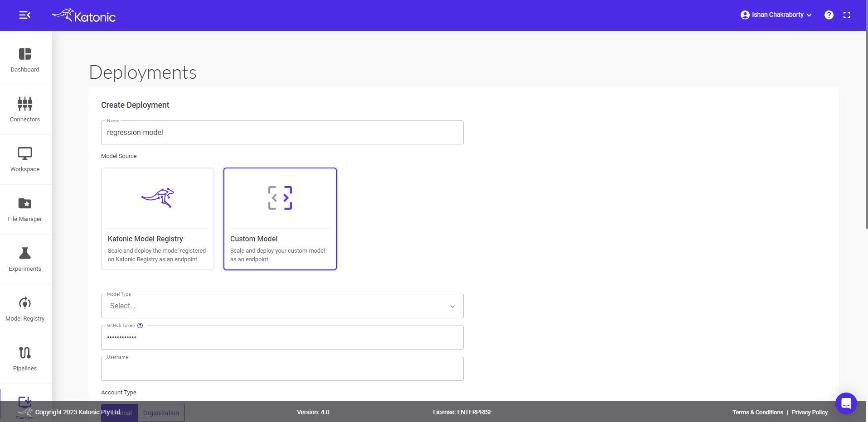Click the Deployments page heading
The width and height of the screenshot is (868, 422).
point(143,72)
